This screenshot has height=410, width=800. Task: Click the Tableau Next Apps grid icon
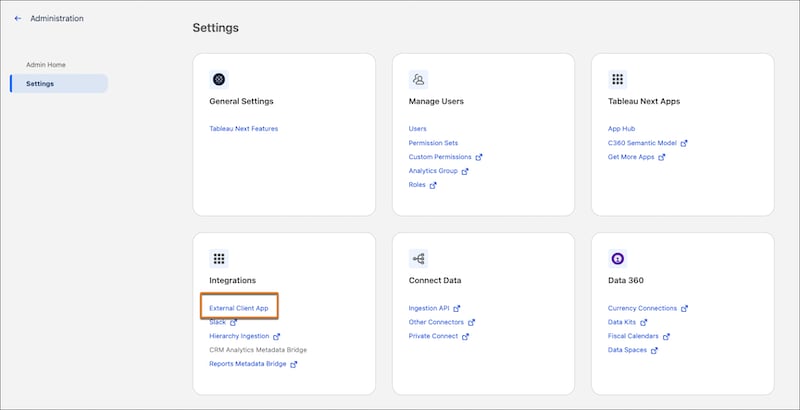pyautogui.click(x=617, y=80)
